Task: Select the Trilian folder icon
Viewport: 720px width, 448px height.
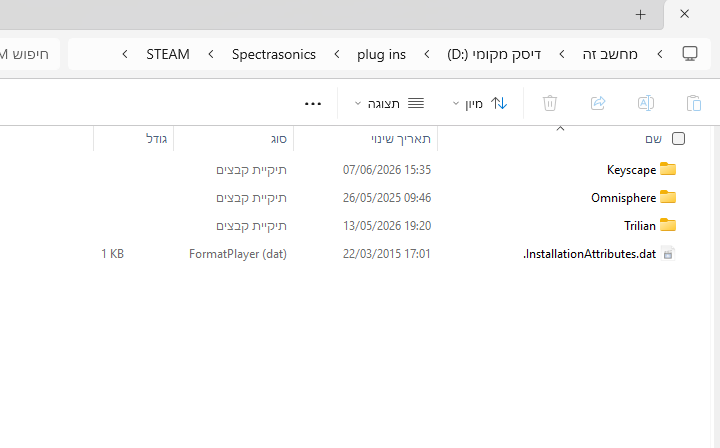Action: pyautogui.click(x=668, y=225)
